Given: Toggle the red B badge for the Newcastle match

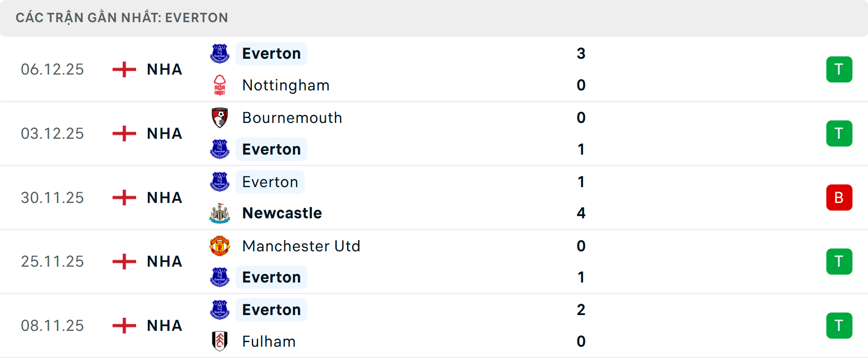Looking at the screenshot, I should [840, 198].
